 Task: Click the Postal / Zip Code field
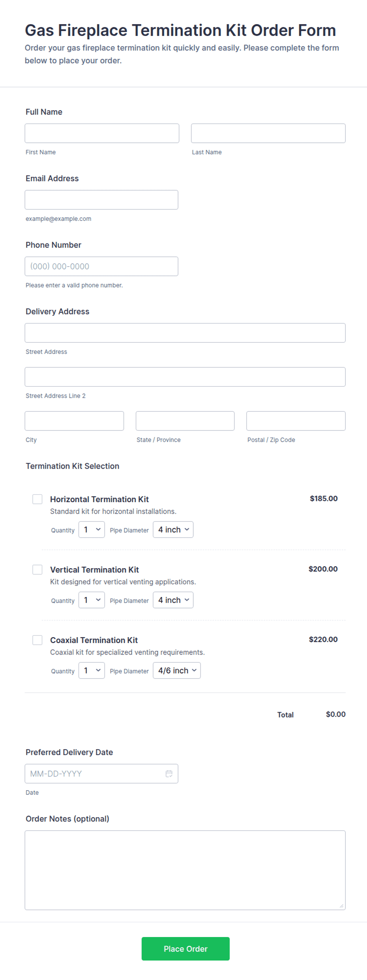[296, 421]
